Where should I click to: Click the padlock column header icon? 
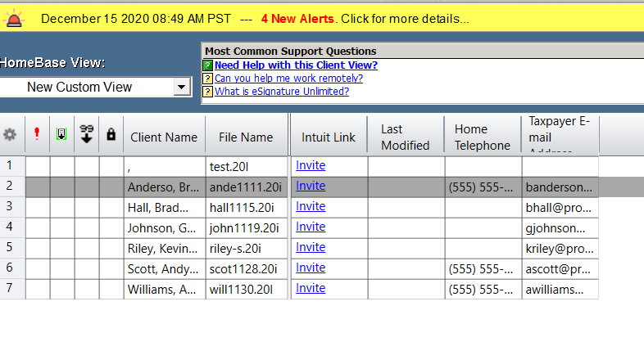point(111,136)
